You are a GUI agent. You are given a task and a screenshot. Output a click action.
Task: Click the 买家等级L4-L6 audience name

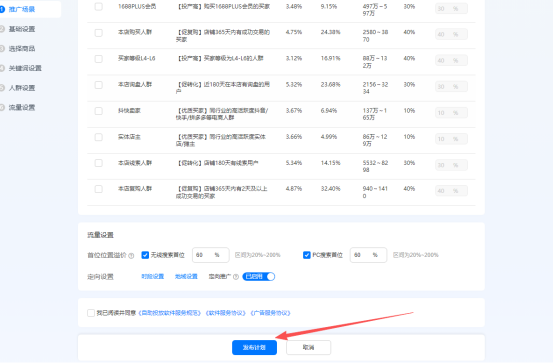136,58
